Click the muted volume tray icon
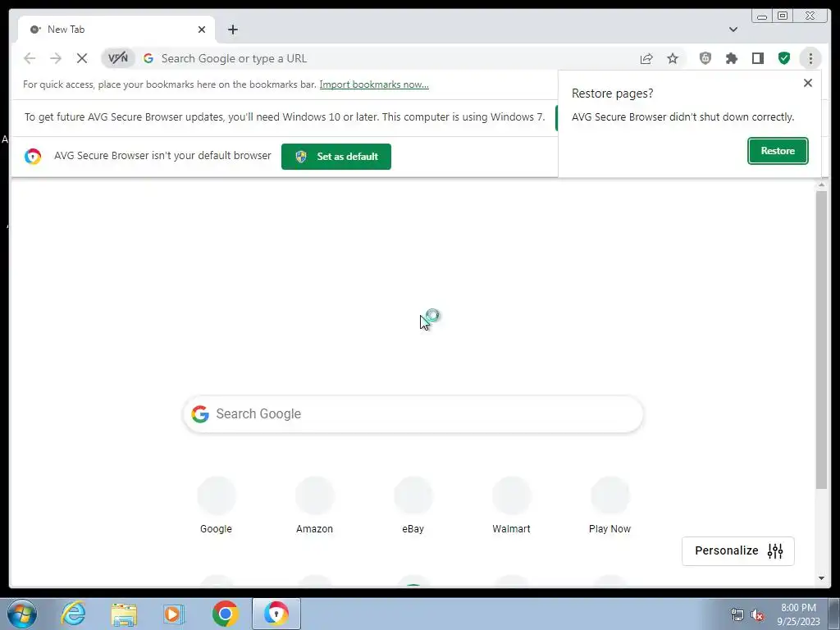Image resolution: width=840 pixels, height=630 pixels. (x=757, y=614)
